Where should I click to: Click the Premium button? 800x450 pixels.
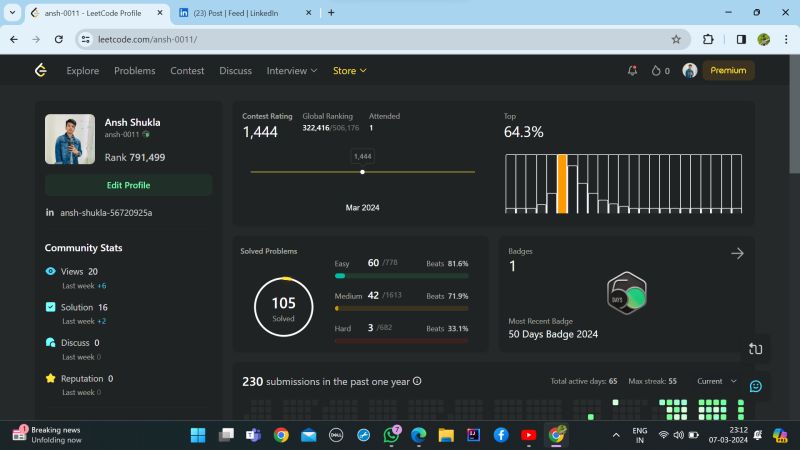click(728, 70)
